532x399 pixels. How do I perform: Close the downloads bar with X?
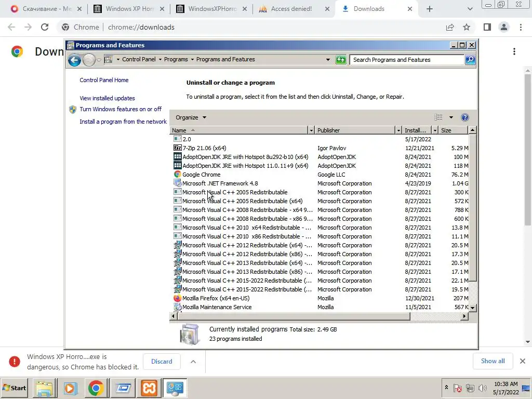pyautogui.click(x=523, y=361)
